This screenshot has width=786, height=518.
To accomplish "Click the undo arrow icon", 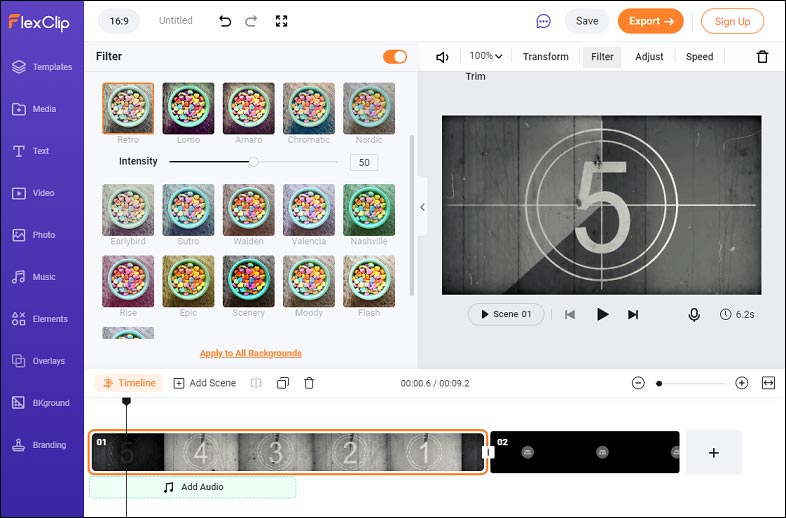I will tap(225, 21).
